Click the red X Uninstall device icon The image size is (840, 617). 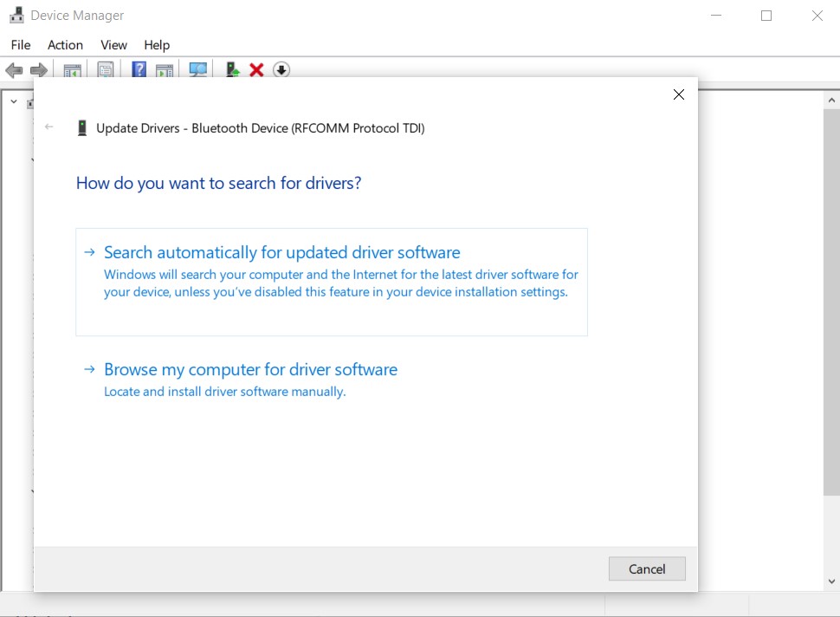(256, 69)
